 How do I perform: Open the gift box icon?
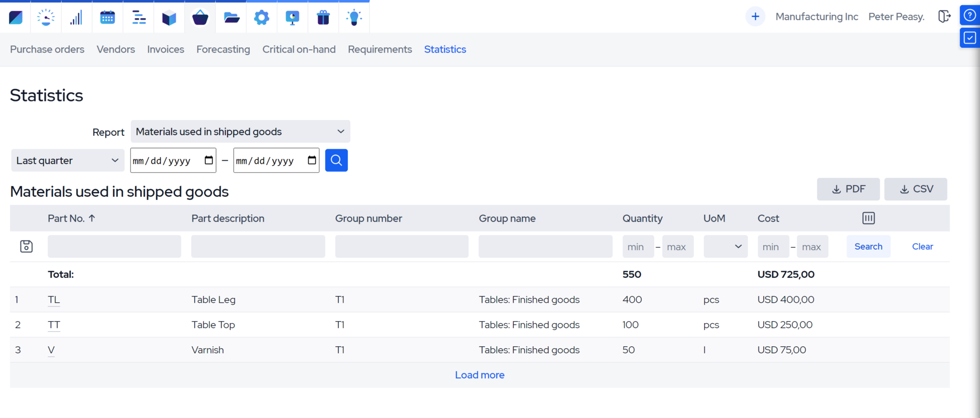[x=323, y=18]
